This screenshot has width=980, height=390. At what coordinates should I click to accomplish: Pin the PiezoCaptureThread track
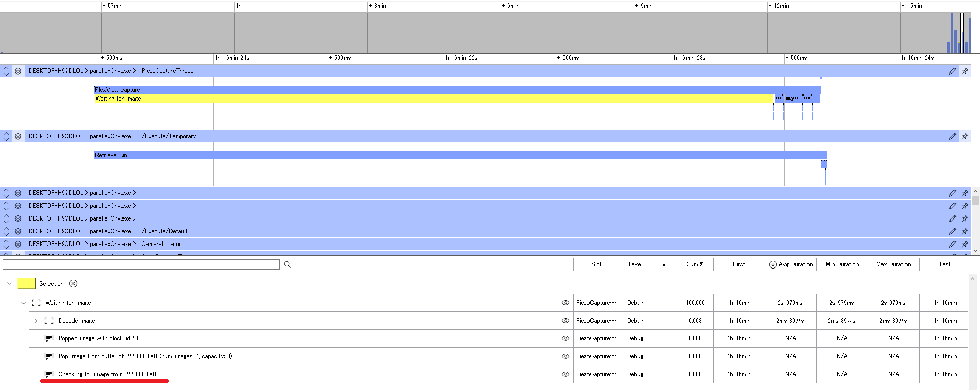pos(965,71)
